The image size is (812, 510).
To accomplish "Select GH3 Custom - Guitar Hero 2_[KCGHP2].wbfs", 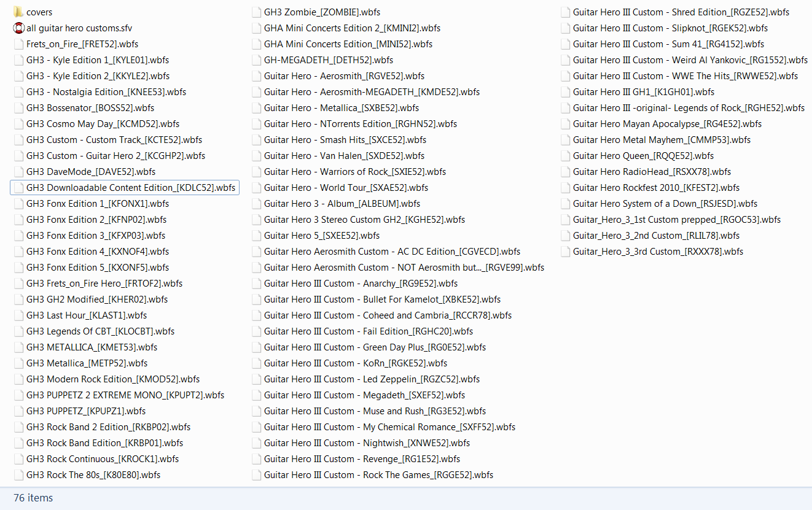I will [116, 156].
